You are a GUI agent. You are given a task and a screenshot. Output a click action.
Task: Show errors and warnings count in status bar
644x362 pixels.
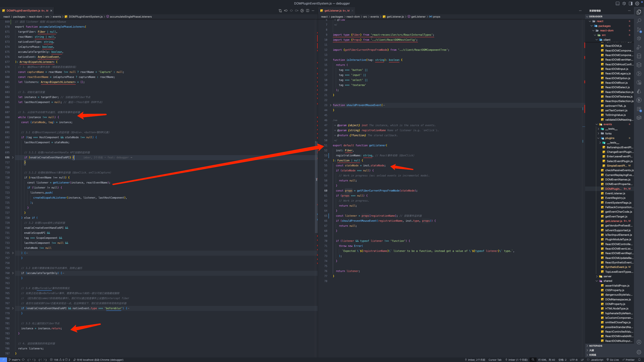(60, 360)
